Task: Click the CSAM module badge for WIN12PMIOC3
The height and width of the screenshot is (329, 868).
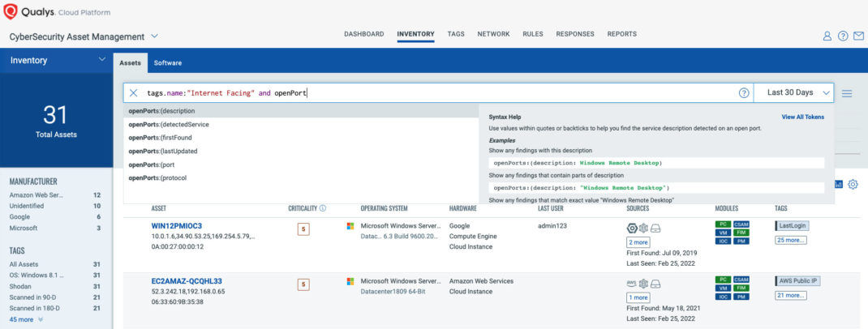Action: tap(741, 224)
